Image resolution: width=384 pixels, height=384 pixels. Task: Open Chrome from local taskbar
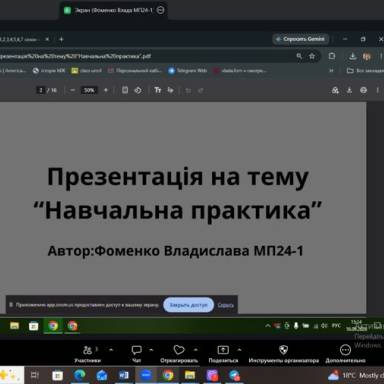click(168, 375)
